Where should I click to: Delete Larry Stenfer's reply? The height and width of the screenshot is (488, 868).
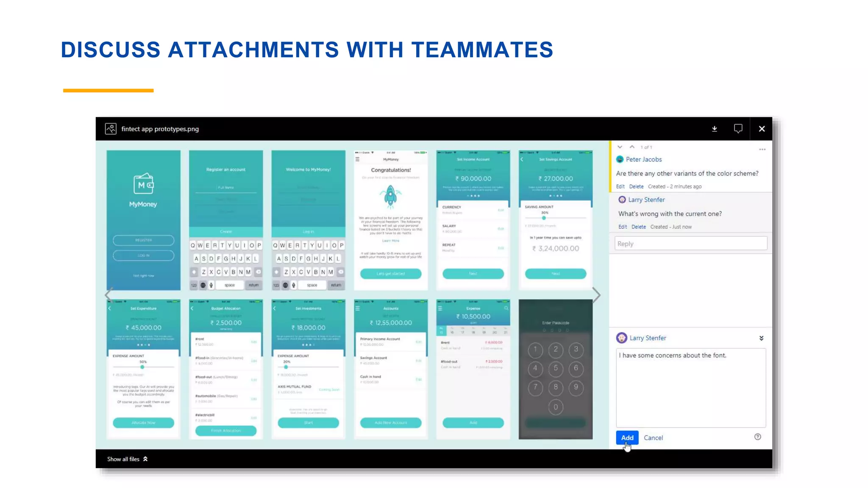[x=638, y=227]
